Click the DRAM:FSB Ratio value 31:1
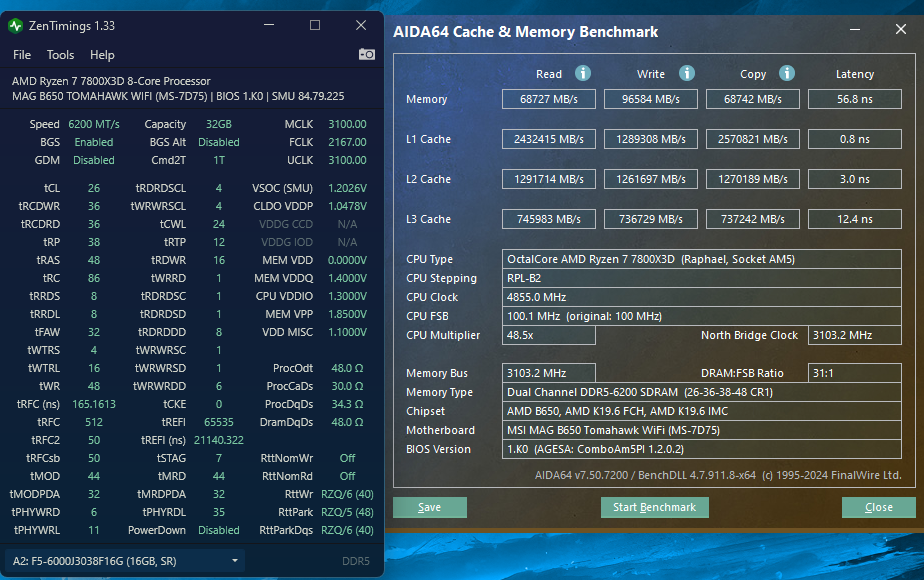This screenshot has height=580, width=924. coord(854,373)
